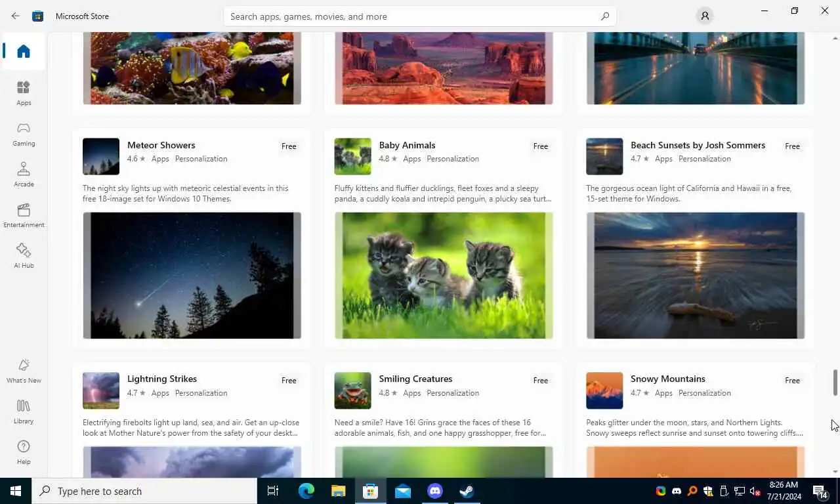Click the Baby Animals app icon
The image size is (840, 504).
coord(352,156)
